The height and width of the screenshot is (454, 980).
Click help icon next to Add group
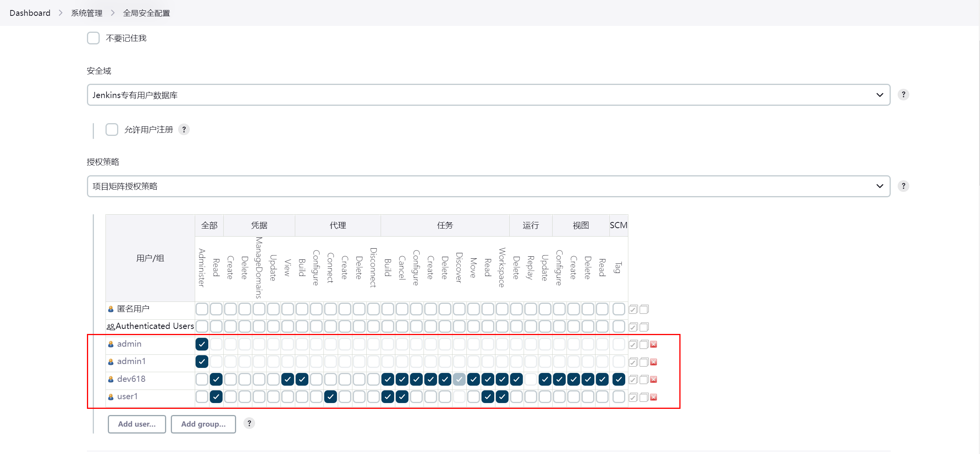249,424
